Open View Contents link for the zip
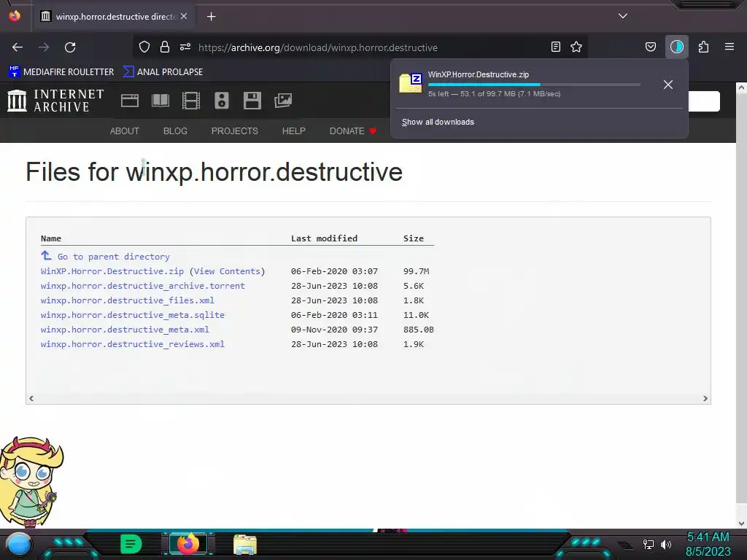Image resolution: width=747 pixels, height=560 pixels. coord(228,271)
